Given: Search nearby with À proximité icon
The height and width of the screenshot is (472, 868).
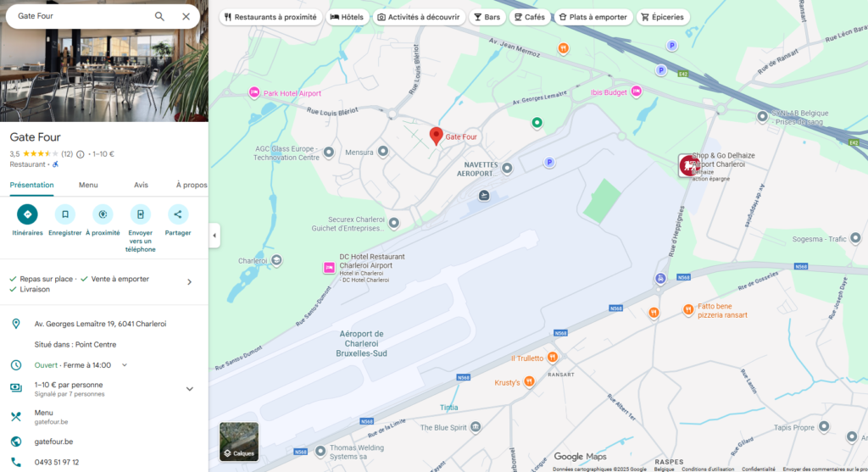Looking at the screenshot, I should (x=103, y=214).
